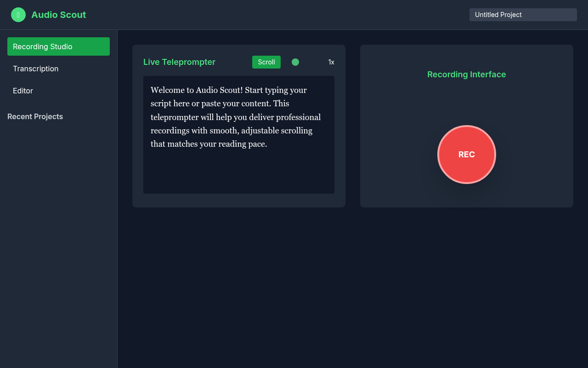Viewport: 588px width, 368px height.
Task: Open the Editor sidebar section
Action: click(23, 91)
